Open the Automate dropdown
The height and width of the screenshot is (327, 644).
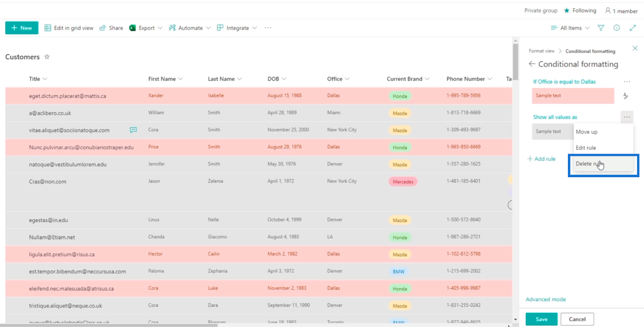pos(190,28)
